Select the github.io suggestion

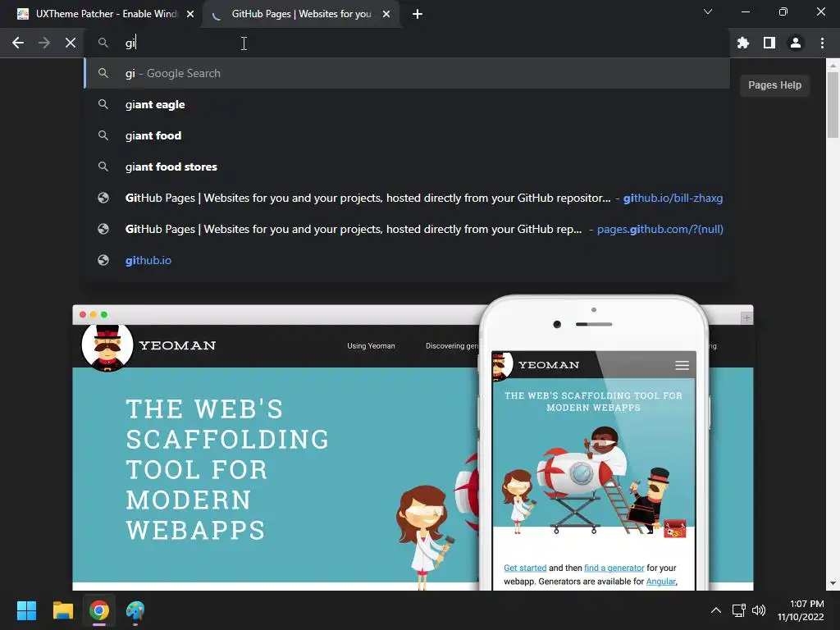[x=407, y=260]
